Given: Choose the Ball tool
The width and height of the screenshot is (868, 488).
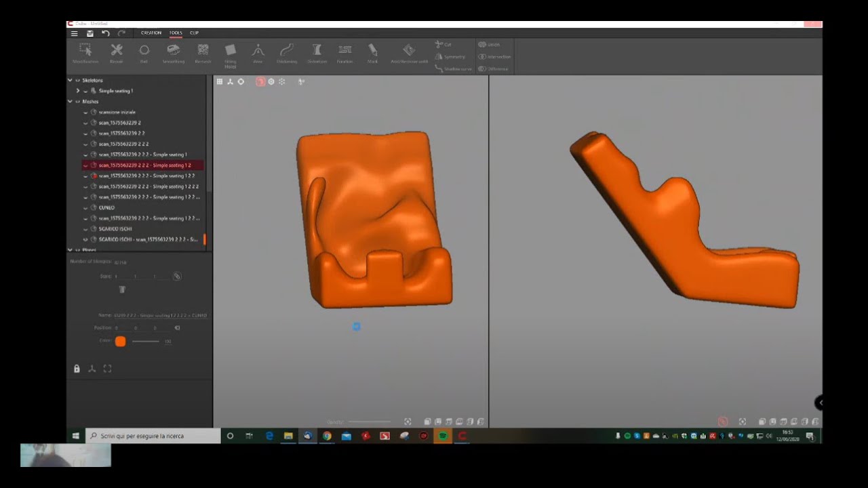Looking at the screenshot, I should [x=144, y=54].
